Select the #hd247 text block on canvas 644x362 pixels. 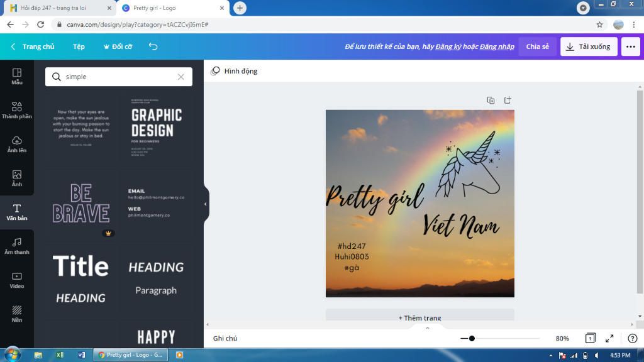coord(352,257)
